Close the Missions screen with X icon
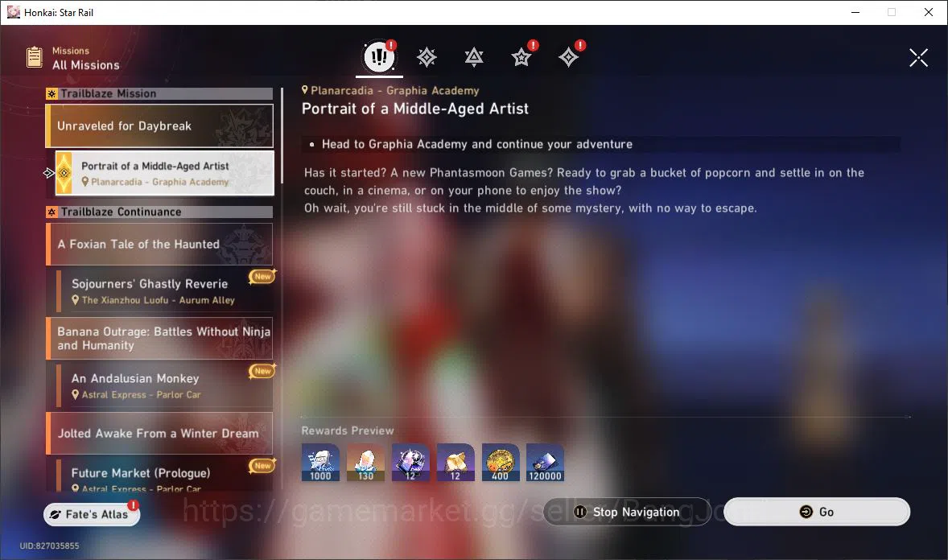This screenshot has height=560, width=948. pos(918,57)
